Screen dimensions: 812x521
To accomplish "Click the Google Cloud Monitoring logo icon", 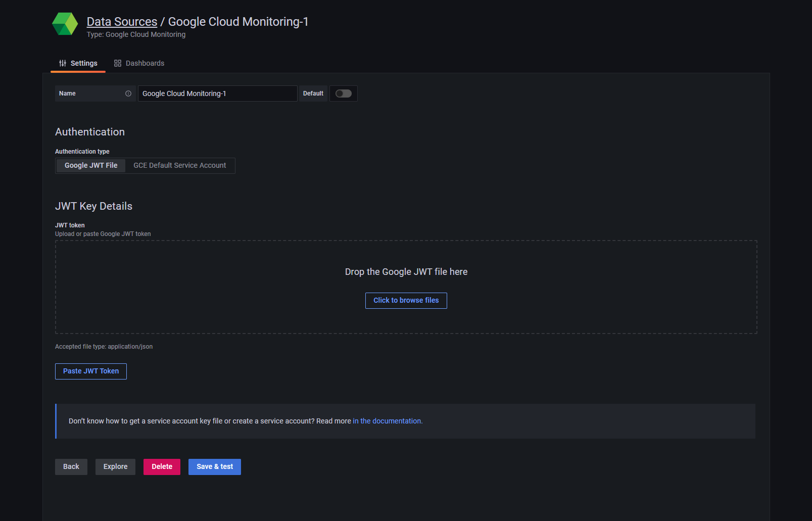I will [65, 24].
